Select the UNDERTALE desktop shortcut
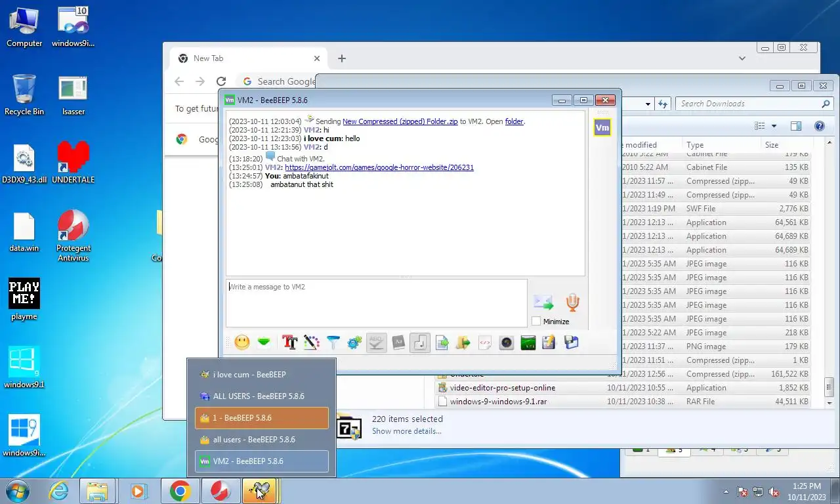This screenshot has width=840, height=504. 73,163
